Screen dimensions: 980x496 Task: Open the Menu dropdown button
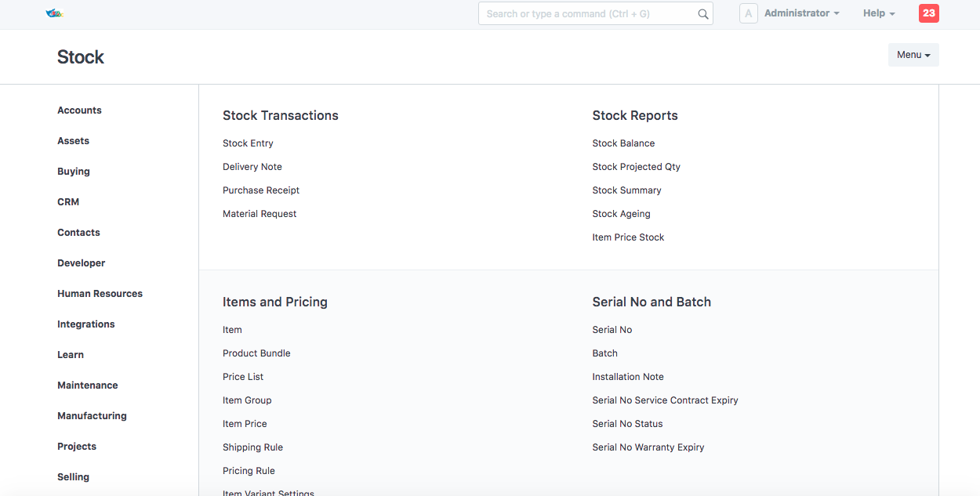coord(913,55)
